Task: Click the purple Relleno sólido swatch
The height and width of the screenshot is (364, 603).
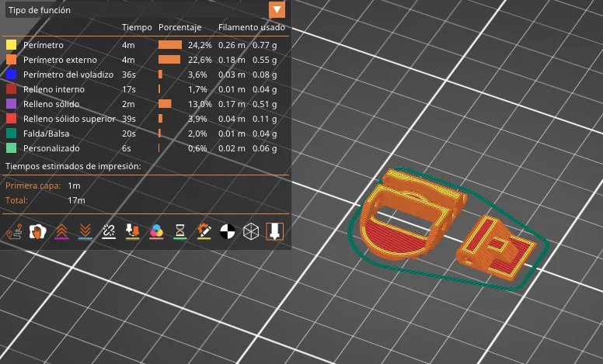Action: point(11,104)
